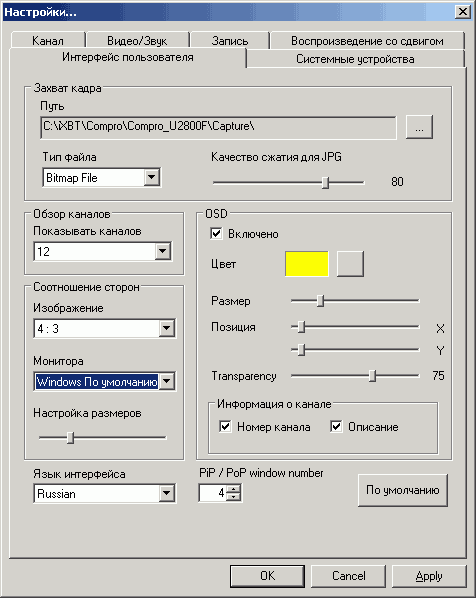This screenshot has height=598, width=476.
Task: Open the Показывать каналов dropdown showing 12
Action: [162, 251]
